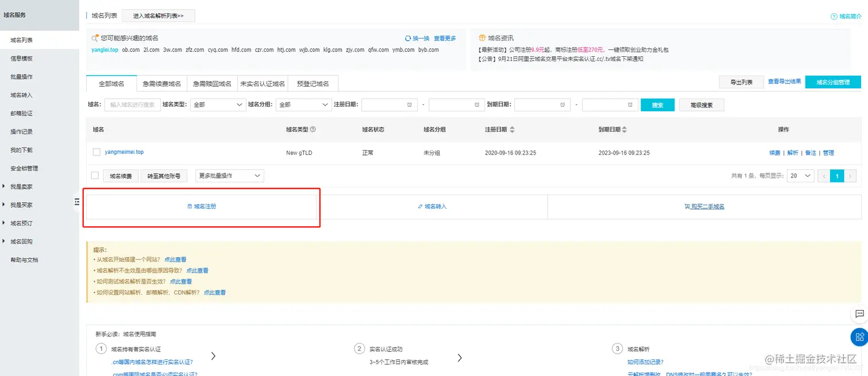This screenshot has height=376, width=868.
Task: Collapse the sidebar using the small handle icon
Action: click(x=78, y=202)
